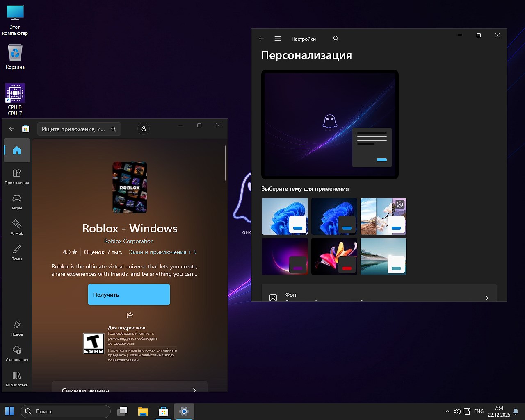
Task: Click the + 5 more categories link
Action: click(x=192, y=252)
